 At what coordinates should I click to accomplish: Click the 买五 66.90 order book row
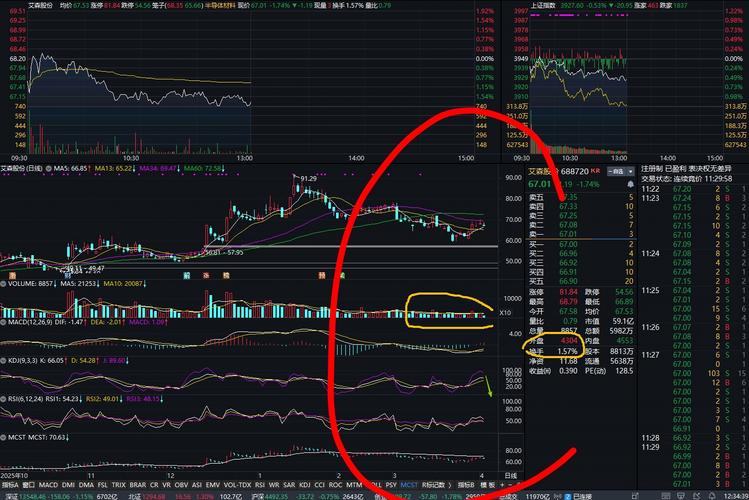coord(581,281)
